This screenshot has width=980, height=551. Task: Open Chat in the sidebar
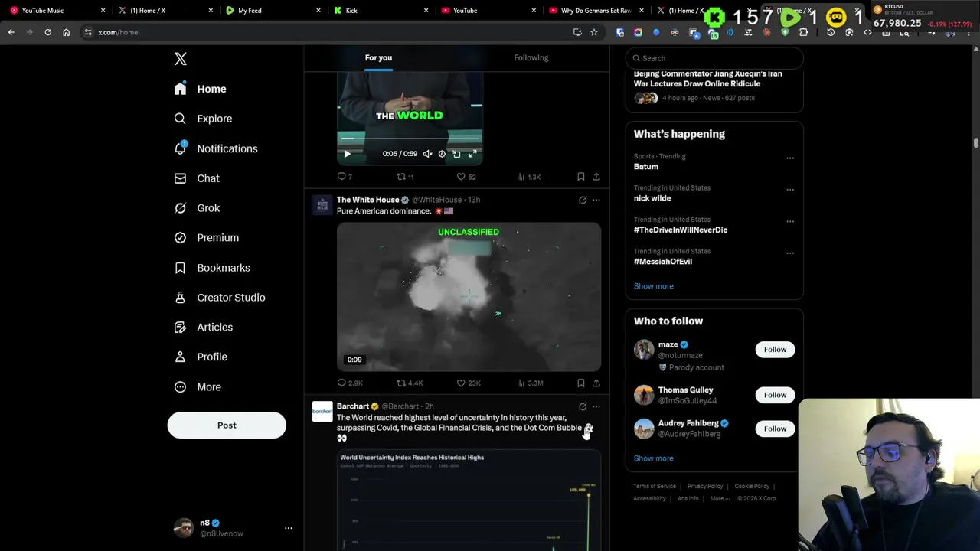[197, 178]
